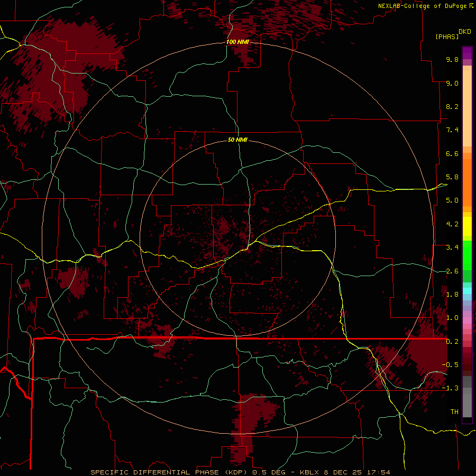Viewport: 476px width, 476px height.
Task: Click the 3.4 legend value
Action: pos(452,248)
